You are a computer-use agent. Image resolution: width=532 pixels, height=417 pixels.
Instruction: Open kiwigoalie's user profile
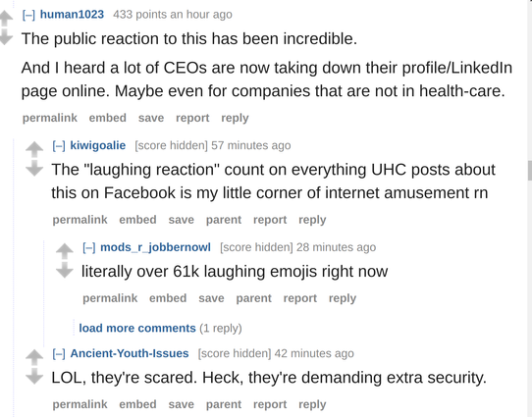pyautogui.click(x=98, y=145)
